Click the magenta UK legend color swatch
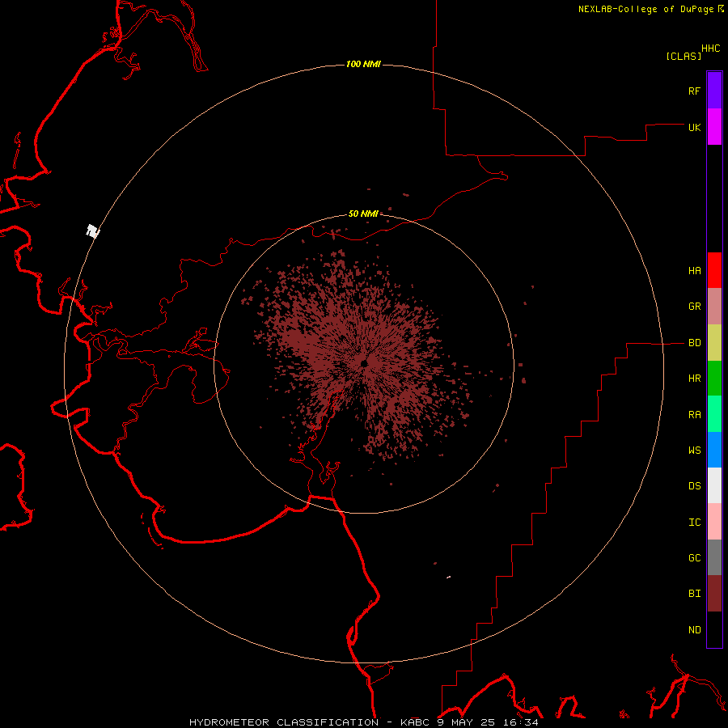 click(714, 127)
